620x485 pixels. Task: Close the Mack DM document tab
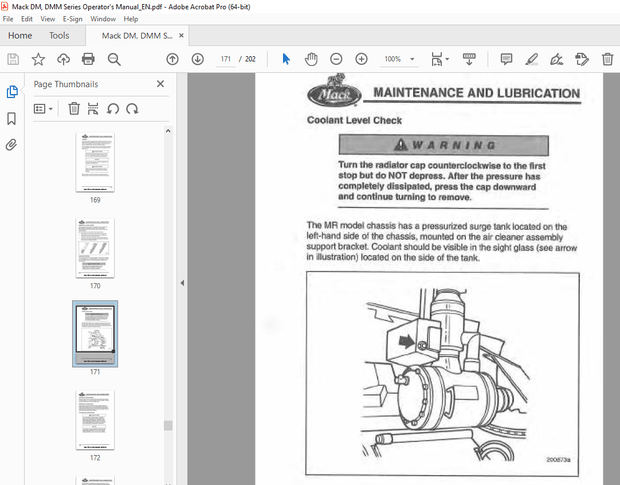pos(181,36)
